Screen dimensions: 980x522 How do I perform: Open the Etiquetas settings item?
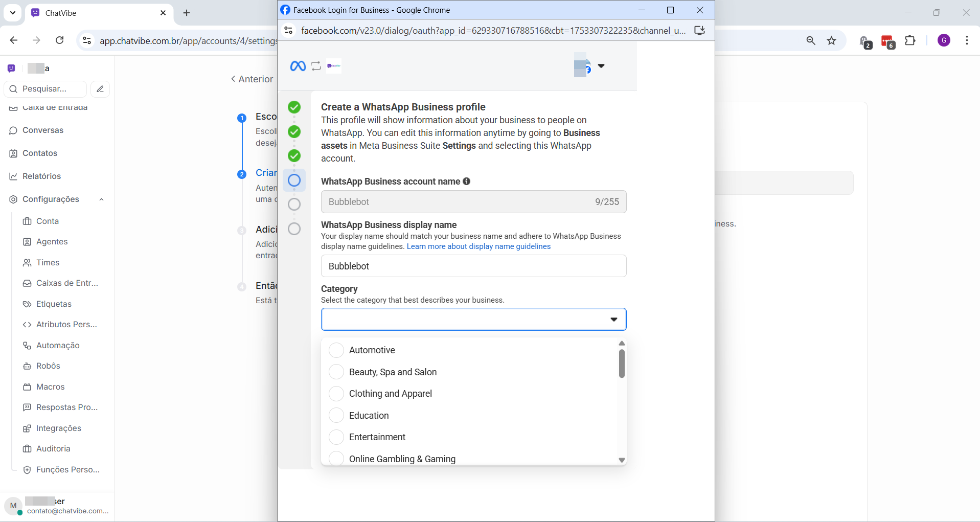(x=54, y=304)
